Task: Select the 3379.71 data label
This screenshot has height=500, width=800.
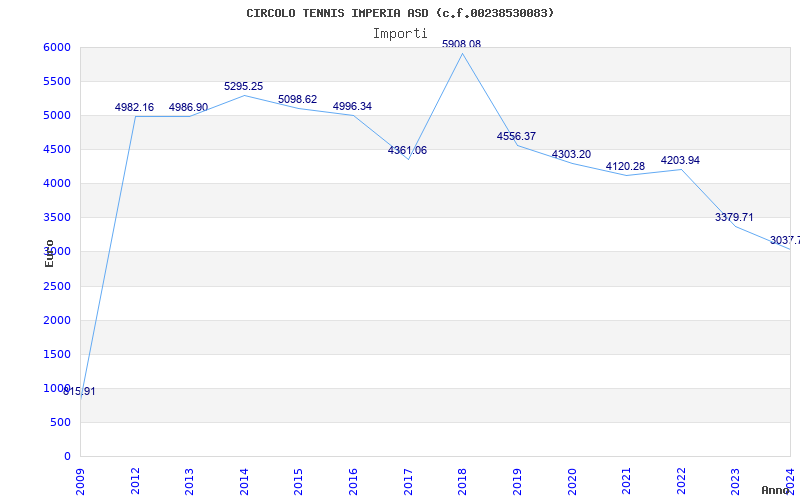Action: coord(734,217)
